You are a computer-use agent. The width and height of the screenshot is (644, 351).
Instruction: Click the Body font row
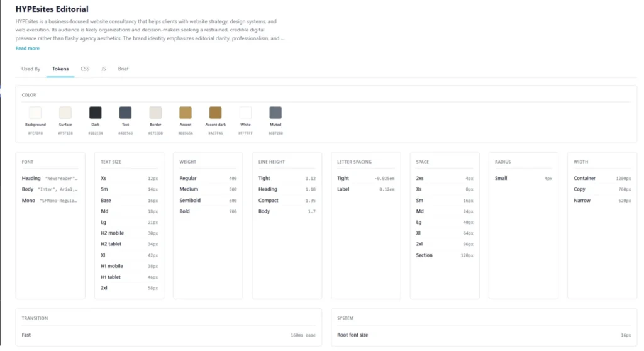tap(50, 189)
